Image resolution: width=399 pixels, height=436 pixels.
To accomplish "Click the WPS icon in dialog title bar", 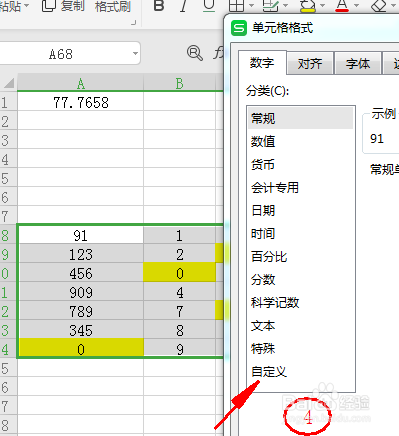I will point(239,28).
